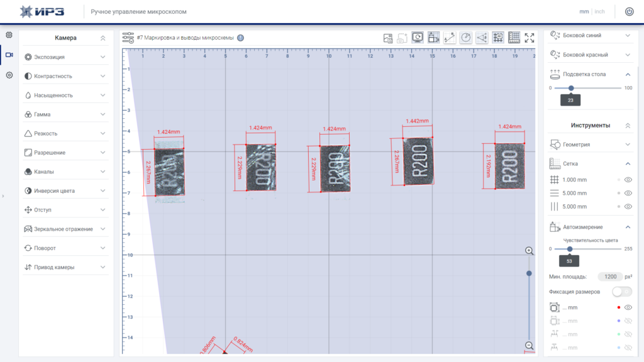Hide the 1.000 mm grid with the eye icon

tap(628, 180)
